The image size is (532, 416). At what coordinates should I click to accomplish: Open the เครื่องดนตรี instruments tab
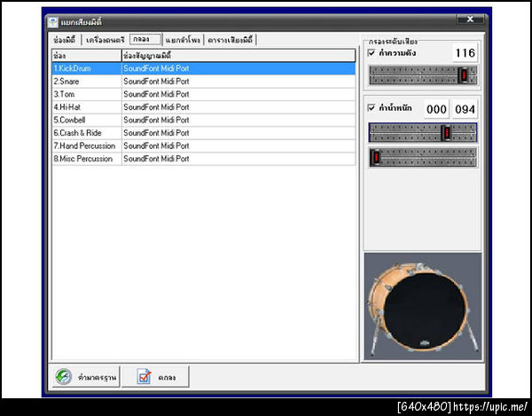pyautogui.click(x=106, y=40)
